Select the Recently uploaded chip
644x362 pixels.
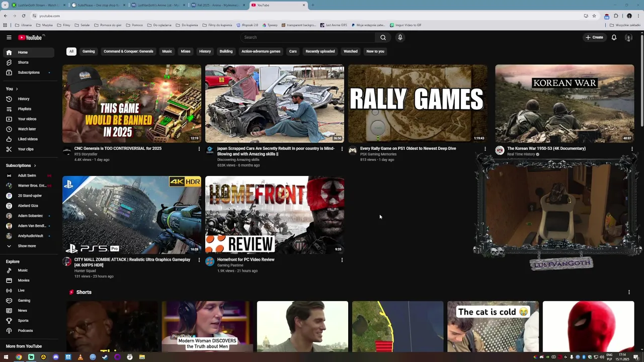tap(320, 51)
